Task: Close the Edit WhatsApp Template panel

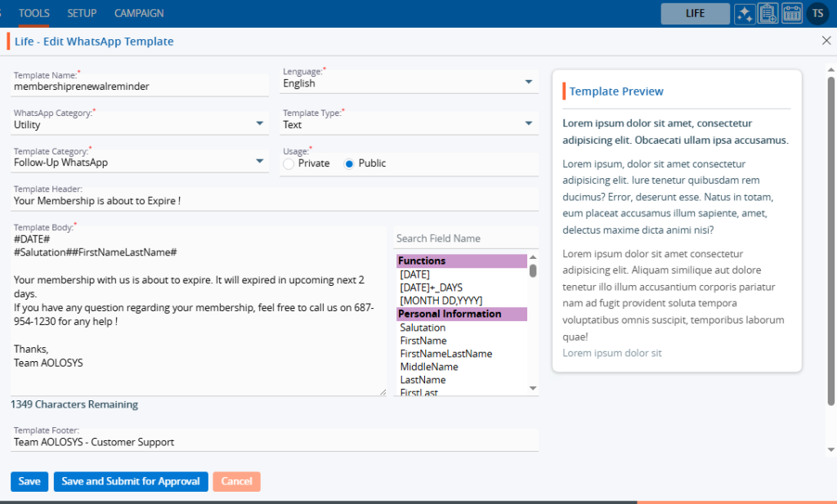Action: (x=826, y=41)
